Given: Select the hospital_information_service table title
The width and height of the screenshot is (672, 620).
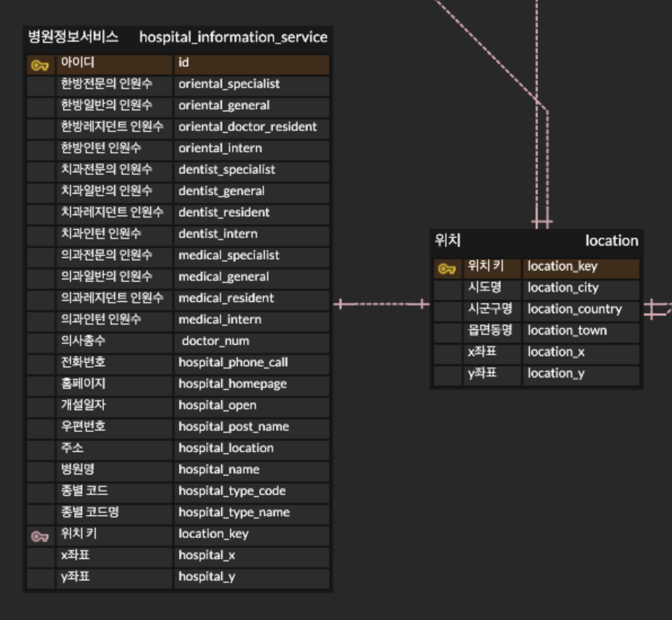Looking at the screenshot, I should 233,37.
